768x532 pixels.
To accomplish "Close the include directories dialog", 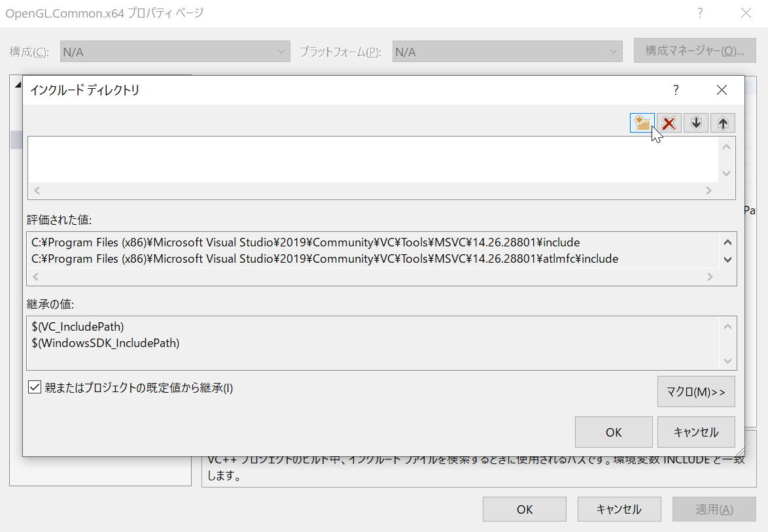I will pyautogui.click(x=722, y=90).
